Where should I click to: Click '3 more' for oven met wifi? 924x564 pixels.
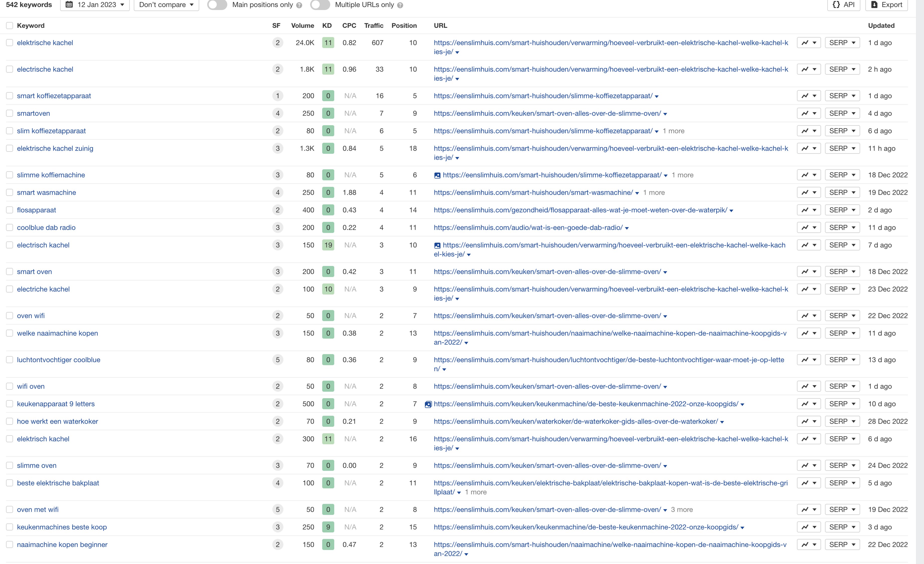tap(682, 510)
